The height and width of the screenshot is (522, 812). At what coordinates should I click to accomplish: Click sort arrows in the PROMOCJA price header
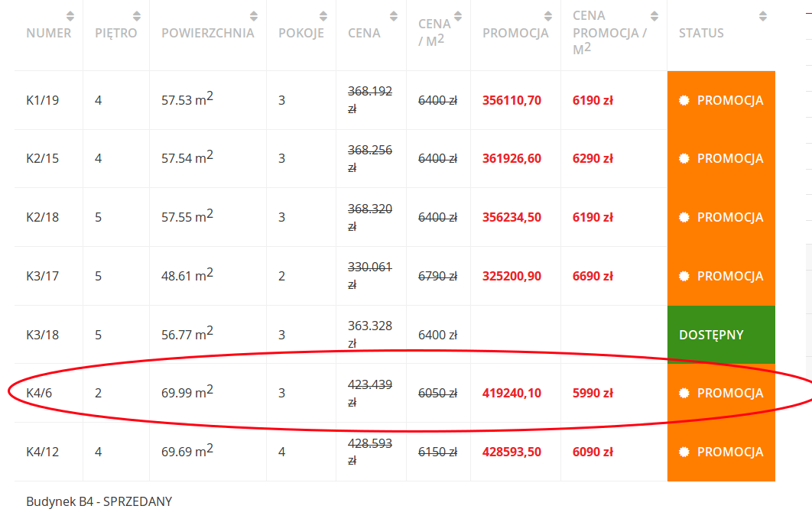tap(548, 16)
